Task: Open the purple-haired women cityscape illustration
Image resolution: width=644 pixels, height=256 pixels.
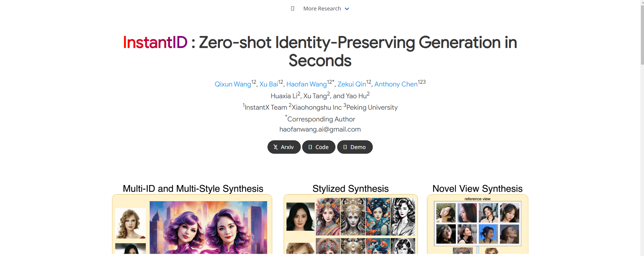Action: pos(208,227)
